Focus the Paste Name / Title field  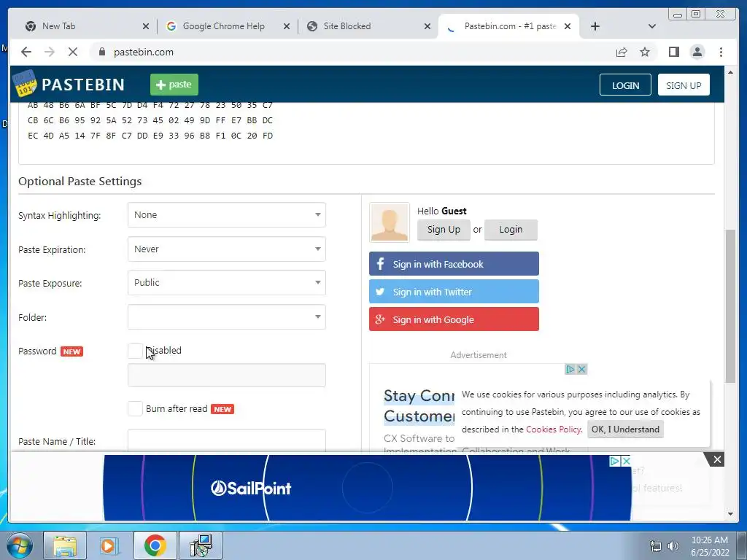tap(226, 440)
